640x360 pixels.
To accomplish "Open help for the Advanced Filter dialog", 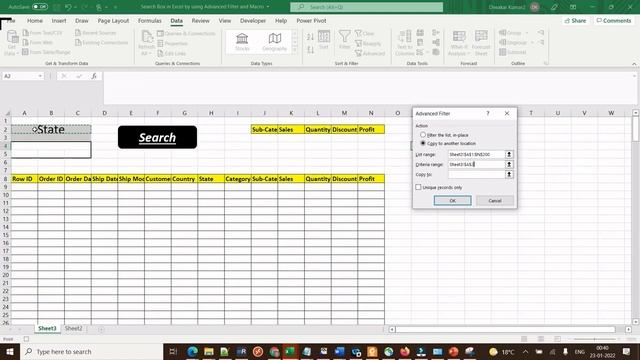I will 488,113.
